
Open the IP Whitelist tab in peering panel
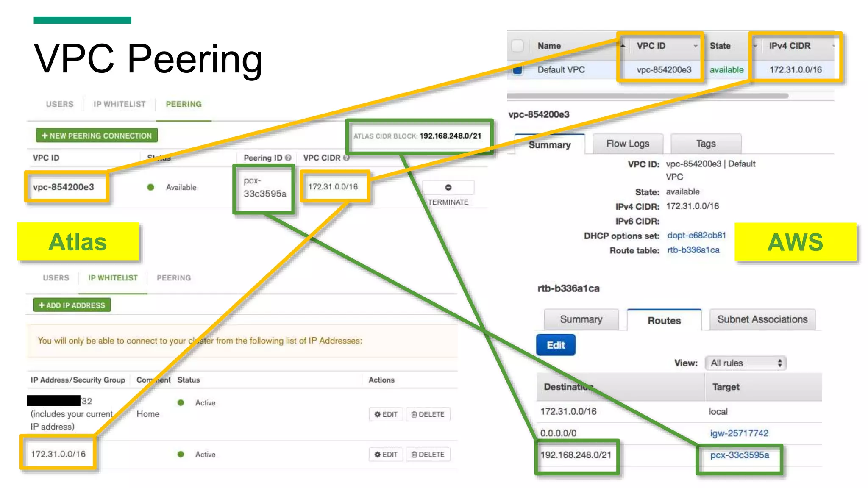pyautogui.click(x=120, y=104)
